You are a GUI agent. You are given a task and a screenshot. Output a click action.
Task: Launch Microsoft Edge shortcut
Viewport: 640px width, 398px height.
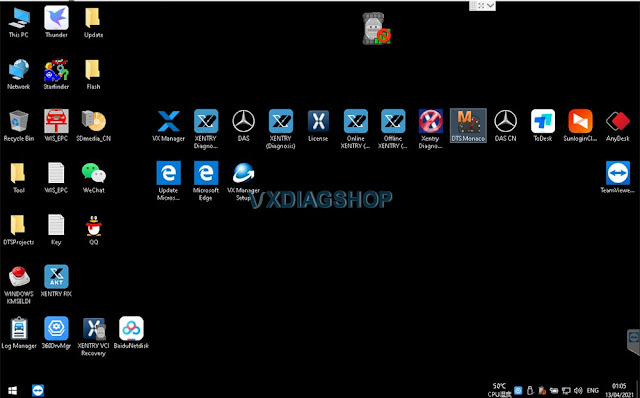pyautogui.click(x=206, y=181)
